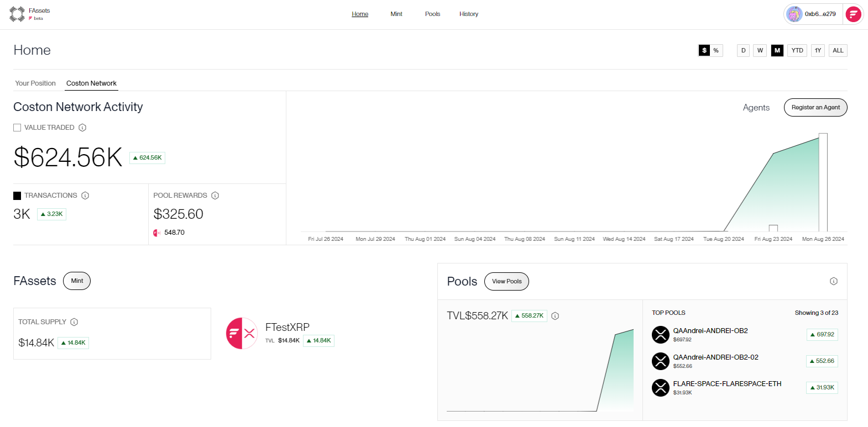Open the Pools menu item
This screenshot has height=427, width=868.
pos(432,14)
